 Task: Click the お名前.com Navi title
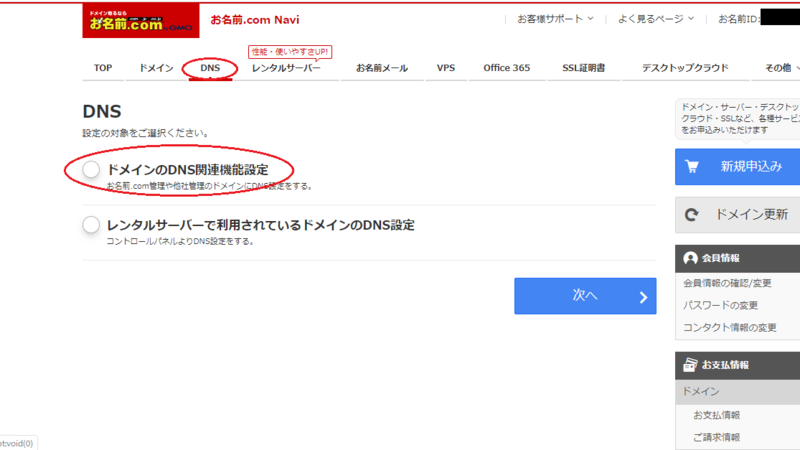[255, 20]
